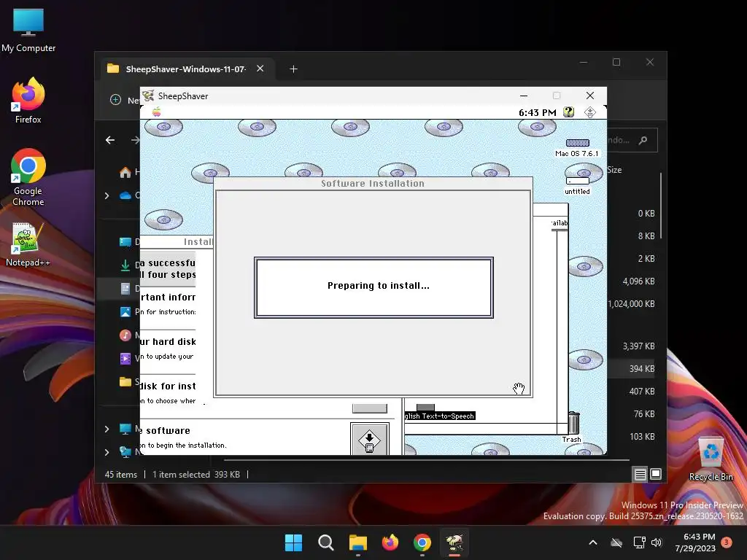Click the Size column header

(x=614, y=170)
